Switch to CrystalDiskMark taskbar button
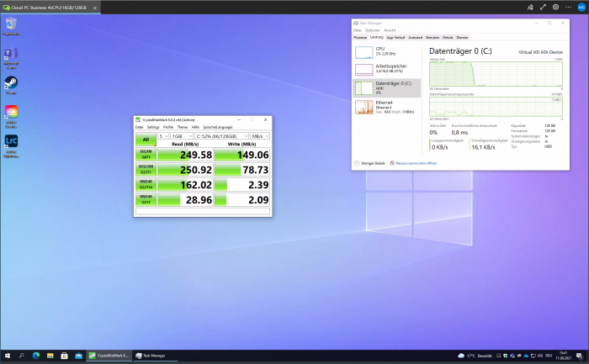The height and width of the screenshot is (364, 589). (109, 356)
